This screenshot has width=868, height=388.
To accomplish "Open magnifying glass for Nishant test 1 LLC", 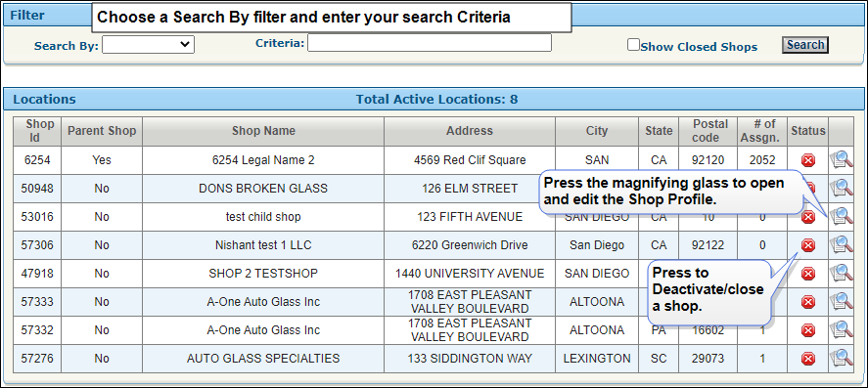I will point(842,245).
